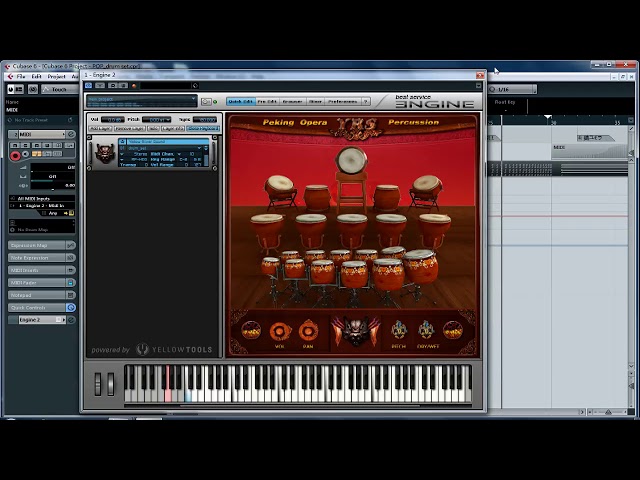Click the modulation wheel beside keyboard

tap(111, 384)
